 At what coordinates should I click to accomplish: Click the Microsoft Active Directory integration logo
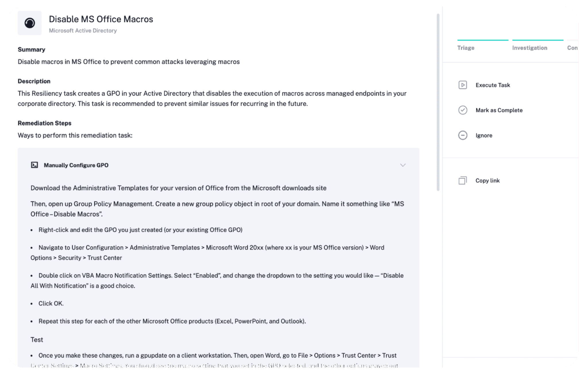[x=30, y=23]
